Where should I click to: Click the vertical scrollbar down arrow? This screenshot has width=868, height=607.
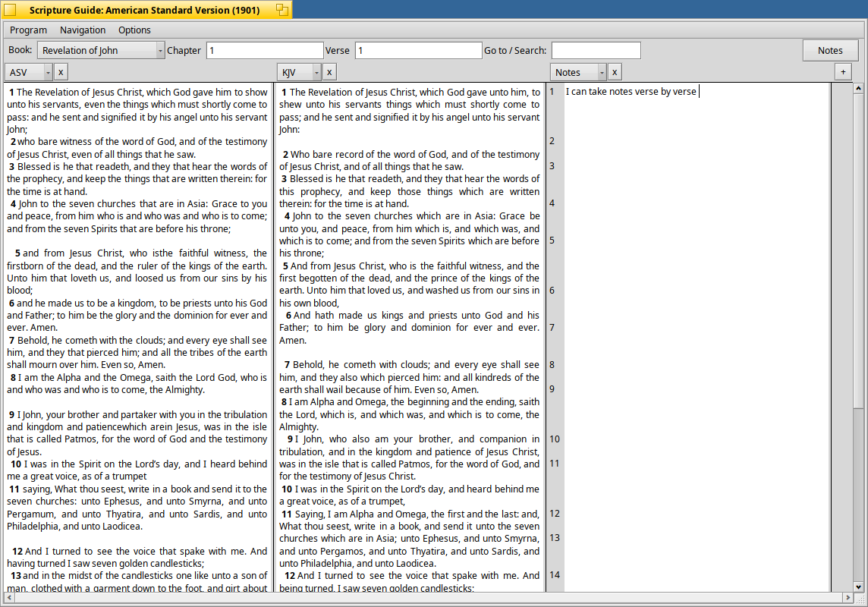point(859,587)
